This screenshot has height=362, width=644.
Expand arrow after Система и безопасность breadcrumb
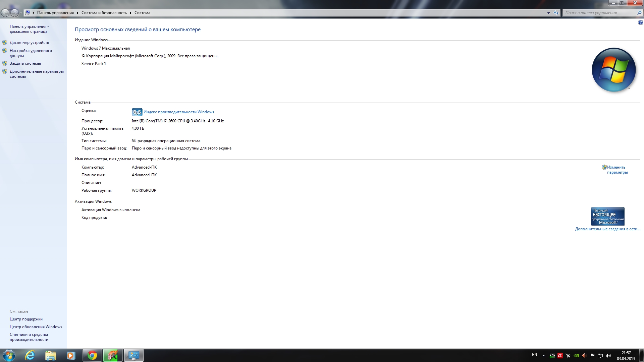(x=130, y=13)
